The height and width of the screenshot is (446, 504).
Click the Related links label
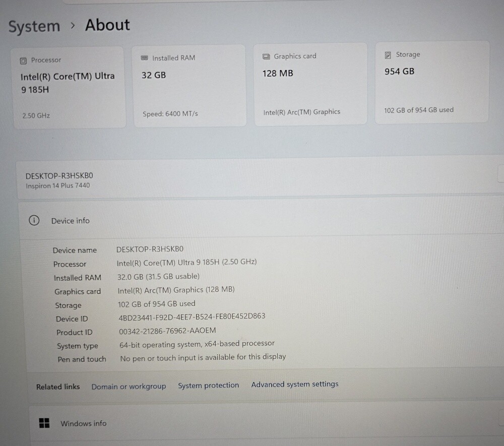(58, 387)
